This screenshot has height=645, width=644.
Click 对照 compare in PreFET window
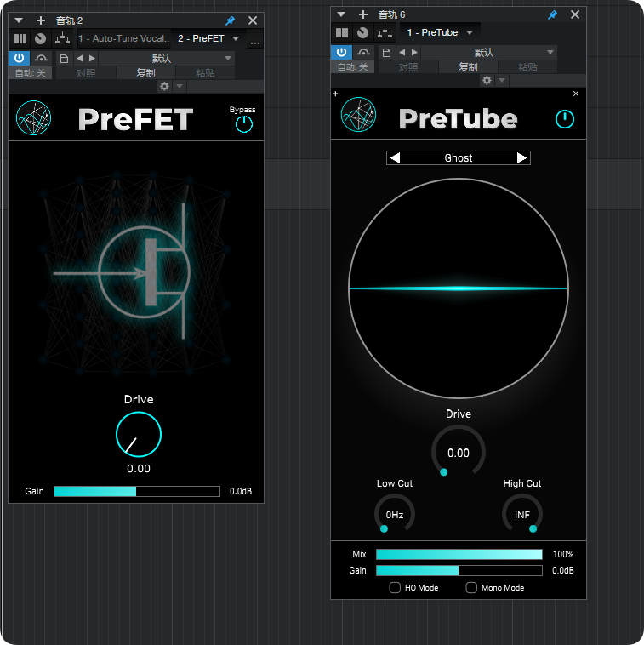click(86, 73)
